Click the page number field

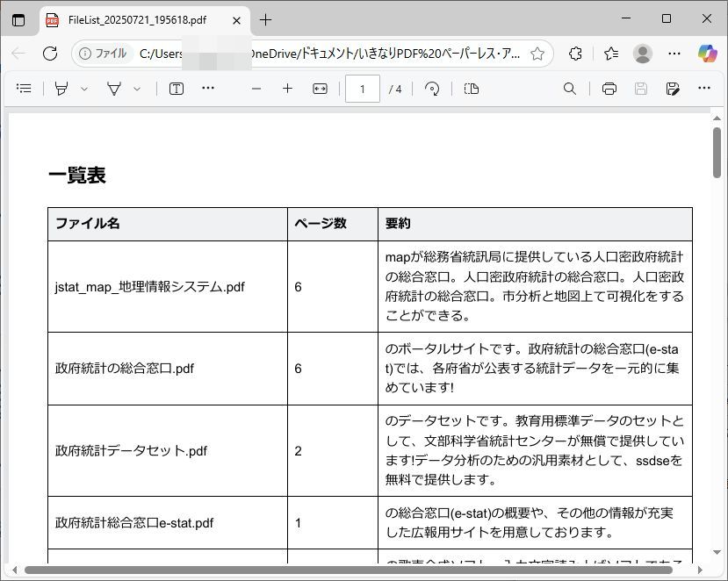[363, 89]
